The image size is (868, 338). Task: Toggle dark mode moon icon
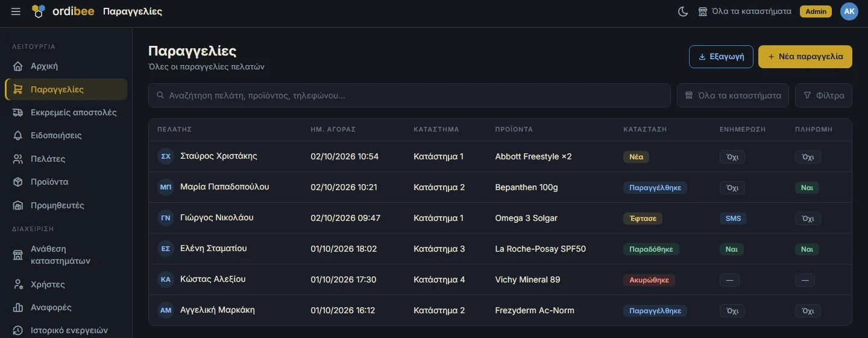[x=683, y=11]
